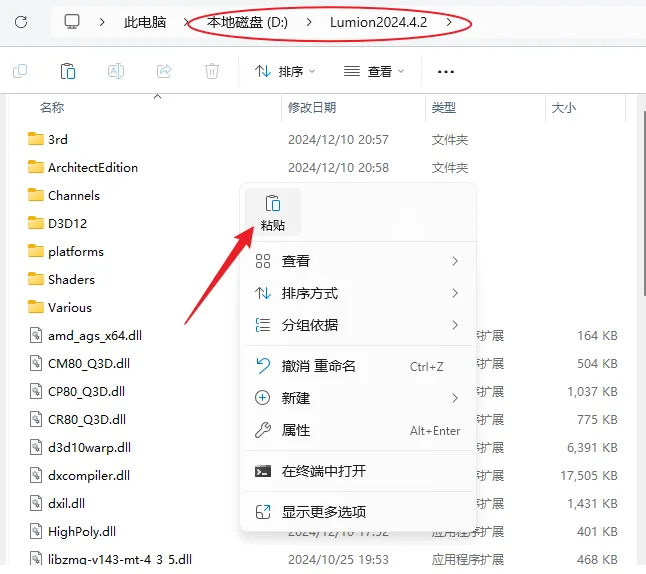Select the CR80_Q3D.dll file icon
The height and width of the screenshot is (574, 646).
(36, 419)
